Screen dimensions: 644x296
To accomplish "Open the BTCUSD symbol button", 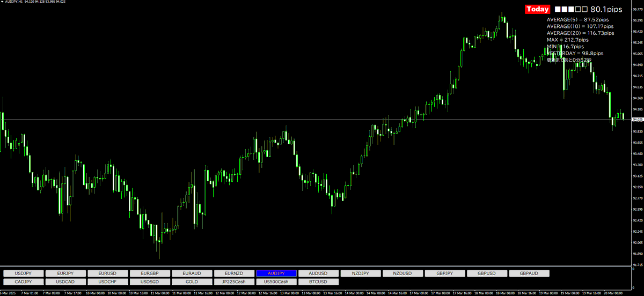I will (318, 282).
